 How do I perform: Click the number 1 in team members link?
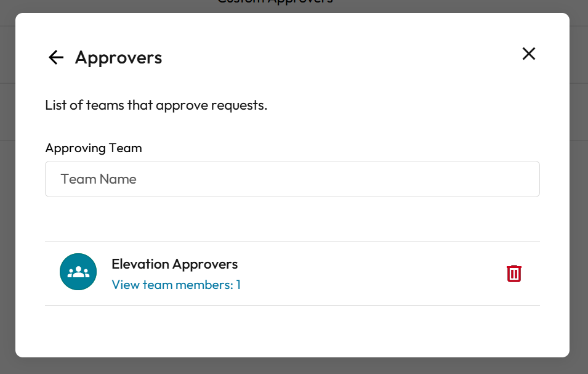[x=238, y=285]
